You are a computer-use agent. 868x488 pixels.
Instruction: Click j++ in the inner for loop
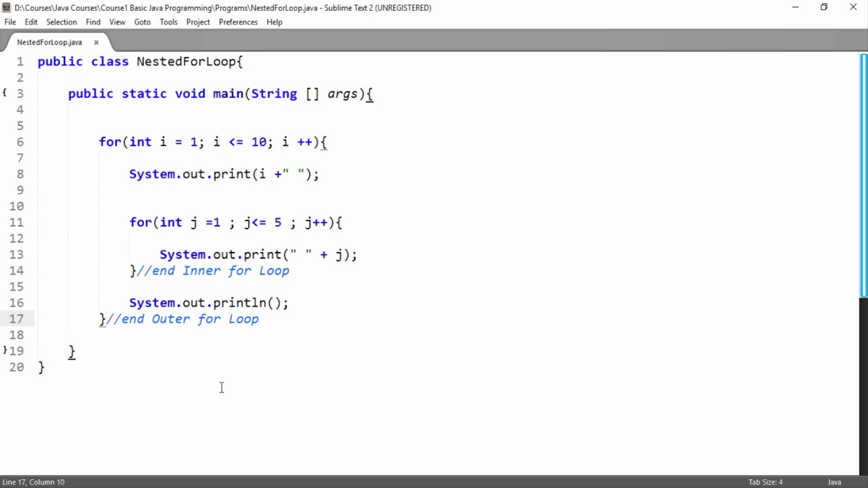click(316, 222)
